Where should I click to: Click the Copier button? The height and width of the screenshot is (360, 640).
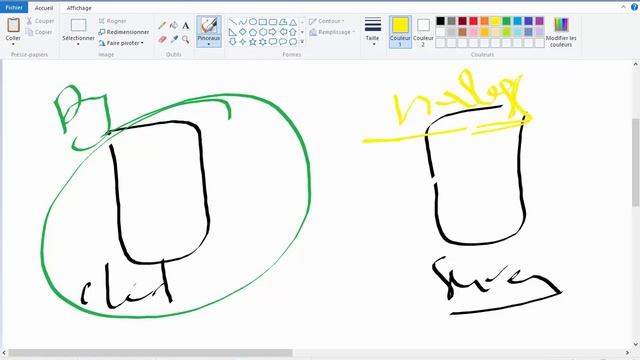[39, 32]
